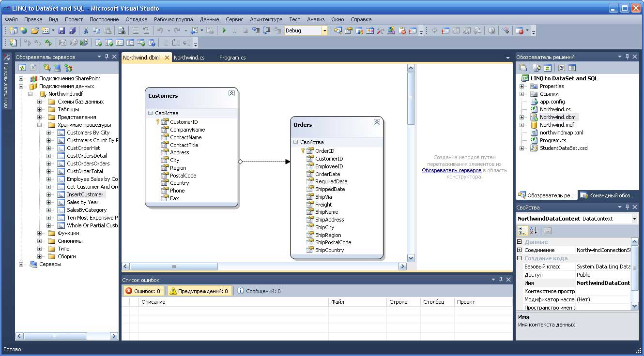
Task: Click Show All Files in Solution Explorer
Action: coord(537,68)
